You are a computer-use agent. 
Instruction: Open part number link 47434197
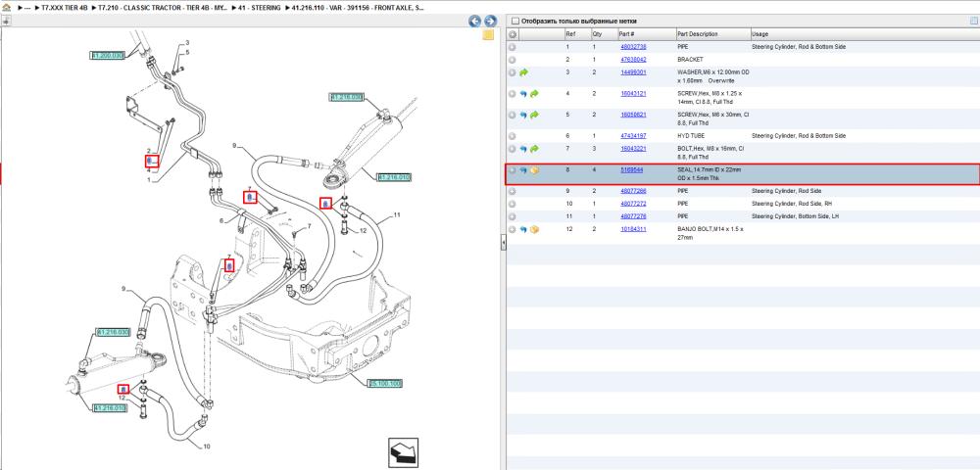[633, 136]
